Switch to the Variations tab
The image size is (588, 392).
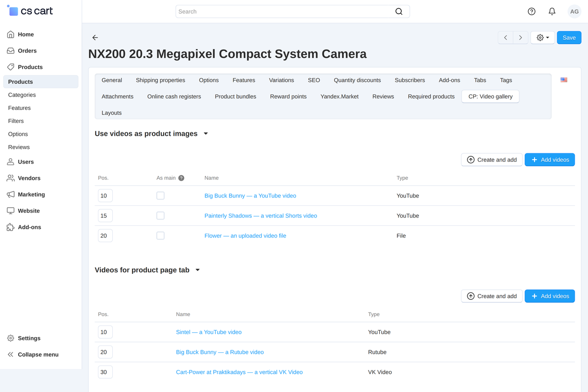[282, 80]
